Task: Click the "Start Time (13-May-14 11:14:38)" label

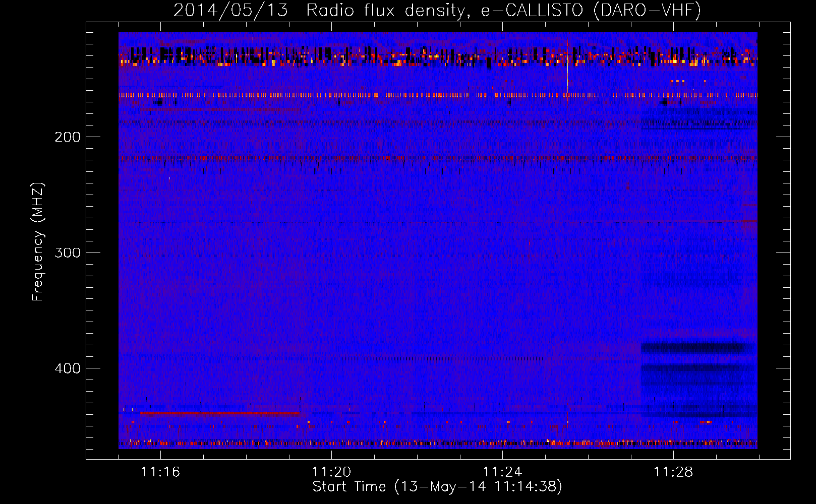Action: 437,487
